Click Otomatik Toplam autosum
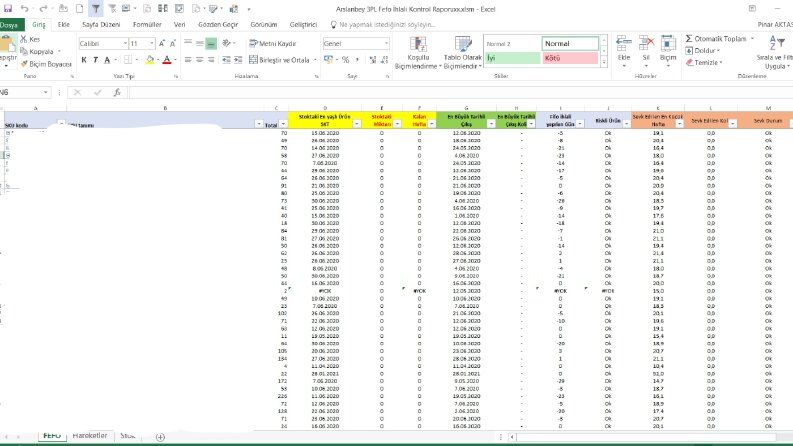The height and width of the screenshot is (446, 793). click(720, 38)
